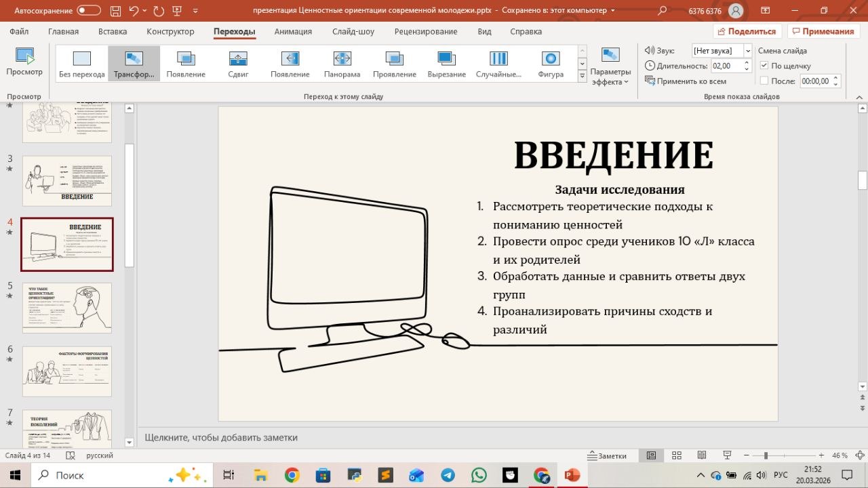The height and width of the screenshot is (488, 868).
Task: Uncheck the По щелчку checkbox
Action: coord(764,66)
